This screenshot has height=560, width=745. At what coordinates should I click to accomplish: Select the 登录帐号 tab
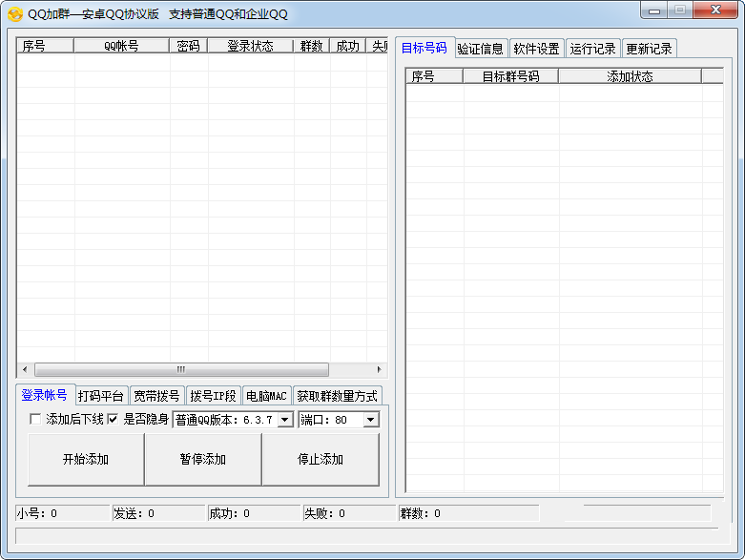(x=44, y=395)
